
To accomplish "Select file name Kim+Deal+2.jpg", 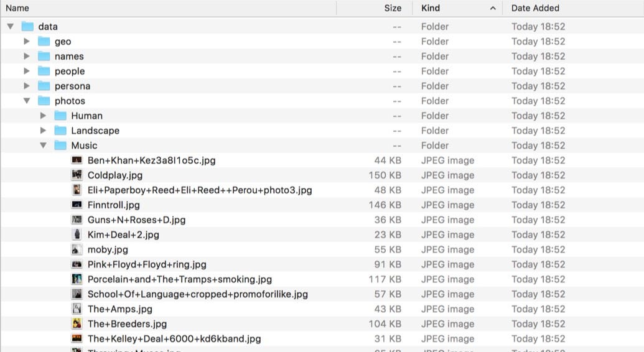I will 123,235.
